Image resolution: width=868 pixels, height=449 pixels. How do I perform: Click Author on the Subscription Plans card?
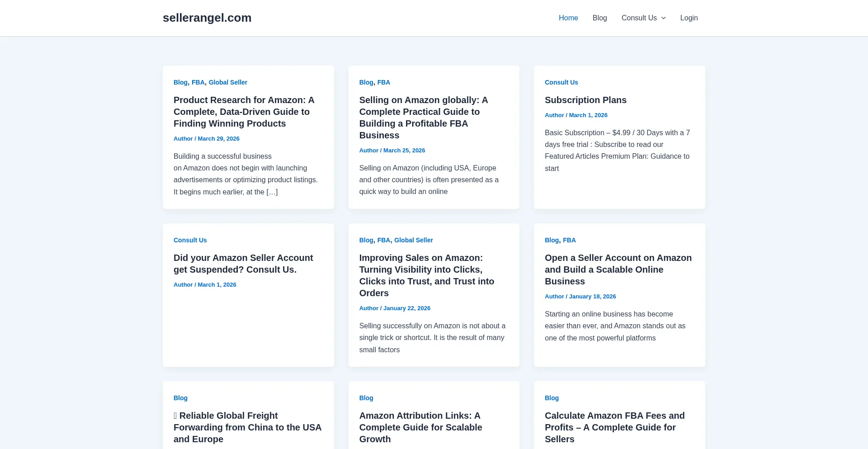tap(554, 115)
